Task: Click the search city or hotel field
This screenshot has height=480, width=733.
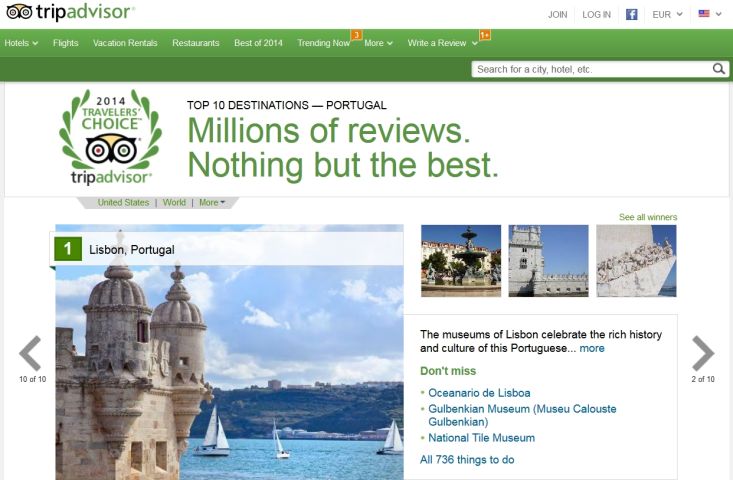Action: coord(590,69)
